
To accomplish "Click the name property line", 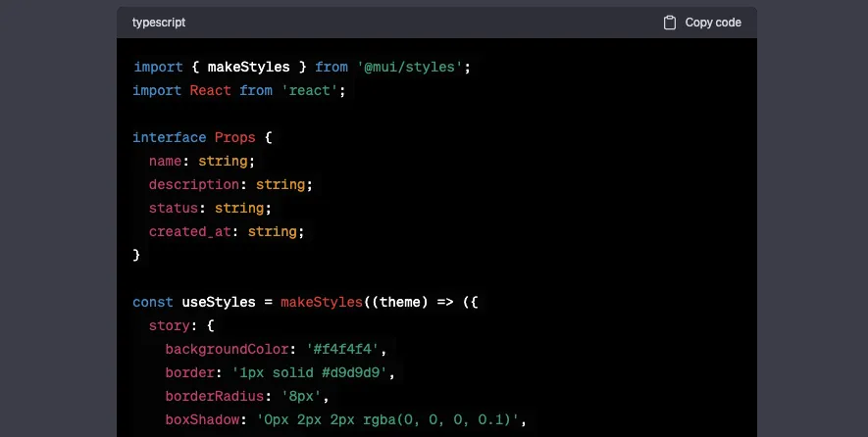I will click(x=201, y=161).
